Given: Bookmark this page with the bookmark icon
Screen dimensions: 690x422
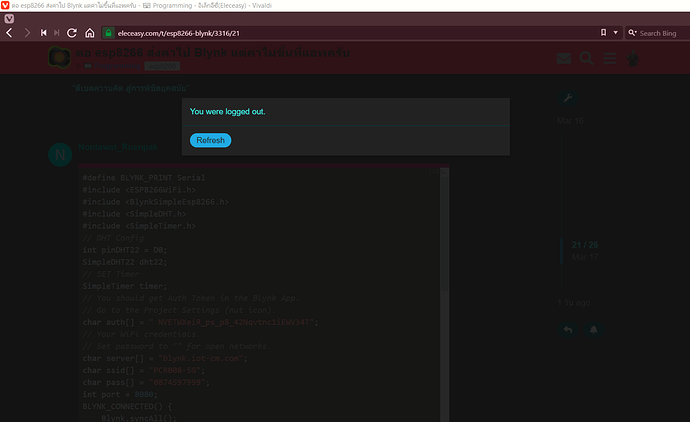Looking at the screenshot, I should click(603, 33).
